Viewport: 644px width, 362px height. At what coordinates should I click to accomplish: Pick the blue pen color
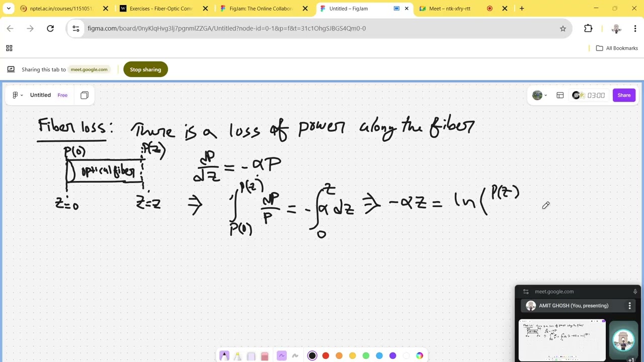(379, 355)
